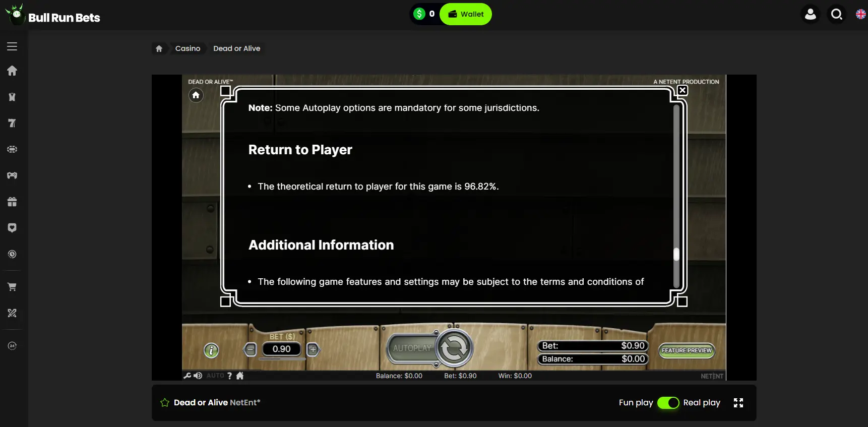Spin the reels with the round spin button
The image size is (868, 427).
pyautogui.click(x=454, y=348)
